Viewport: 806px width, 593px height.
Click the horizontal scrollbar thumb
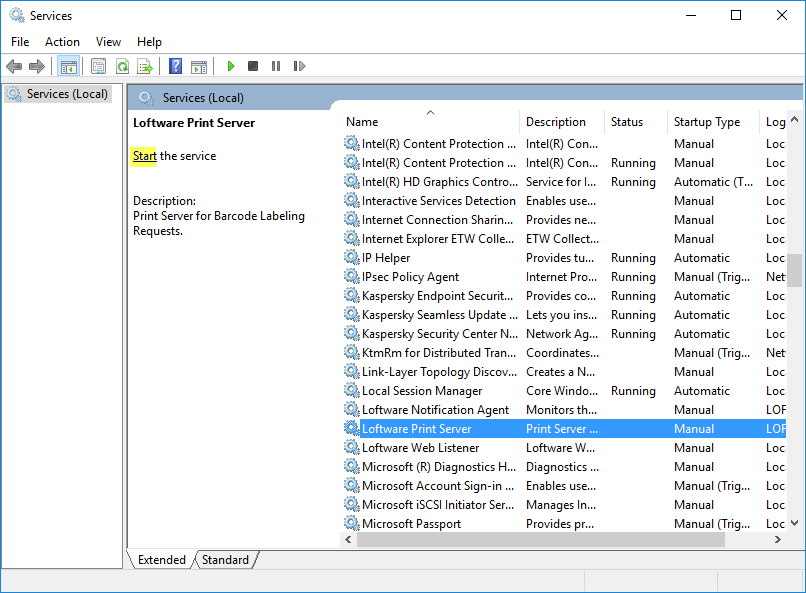(x=541, y=540)
